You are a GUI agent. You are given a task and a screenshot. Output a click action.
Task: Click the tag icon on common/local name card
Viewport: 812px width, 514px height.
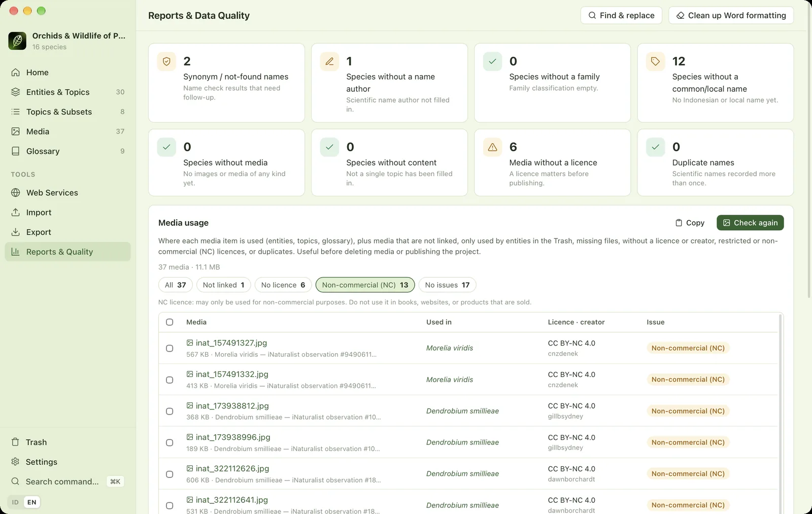pos(656,61)
